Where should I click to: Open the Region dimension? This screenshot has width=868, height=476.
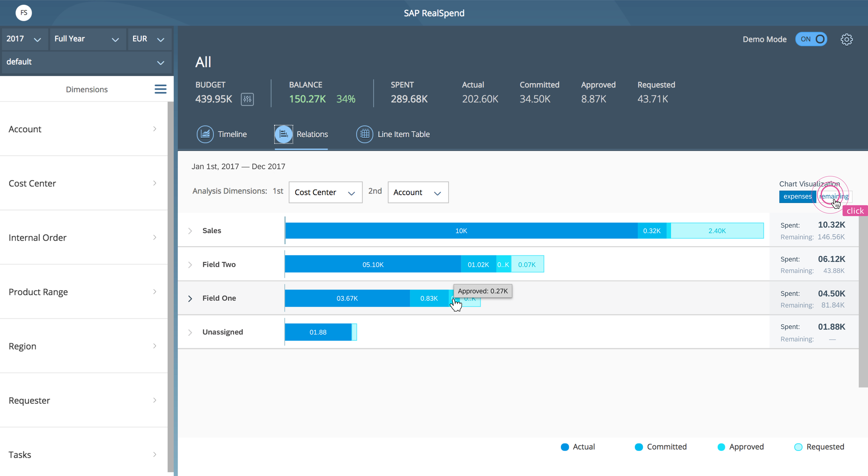pyautogui.click(x=84, y=346)
